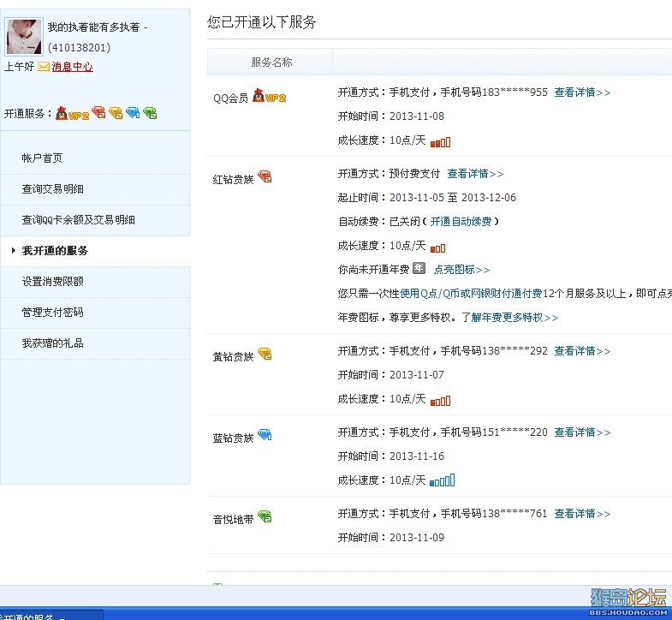Click the QQ会员 service name text
Screen dimensions: 672x620
[x=230, y=98]
